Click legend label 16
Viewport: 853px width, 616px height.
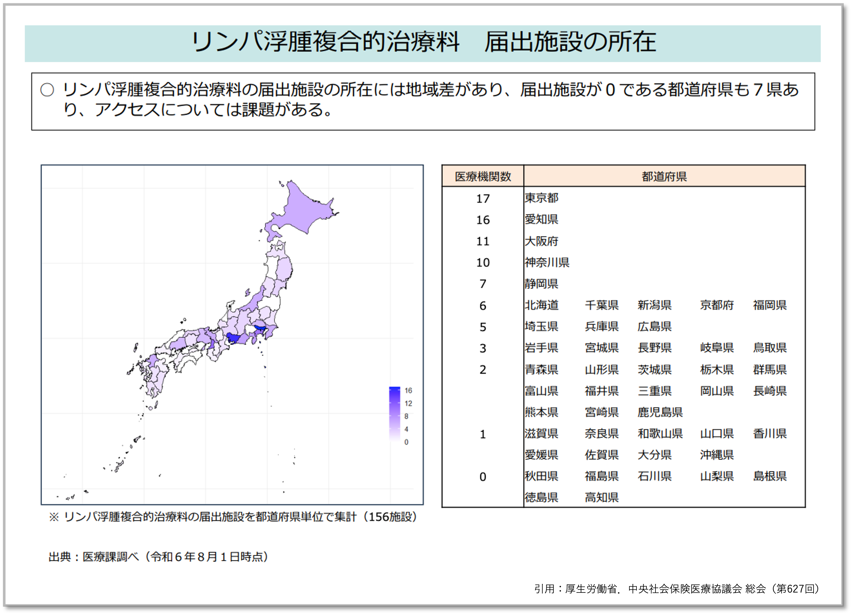[408, 391]
